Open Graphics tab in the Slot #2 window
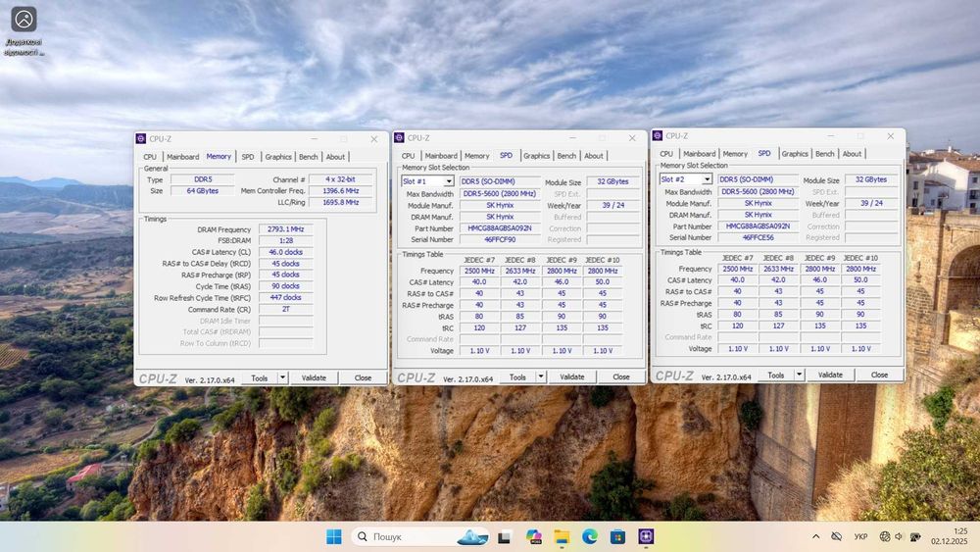980x552 pixels. tap(795, 154)
